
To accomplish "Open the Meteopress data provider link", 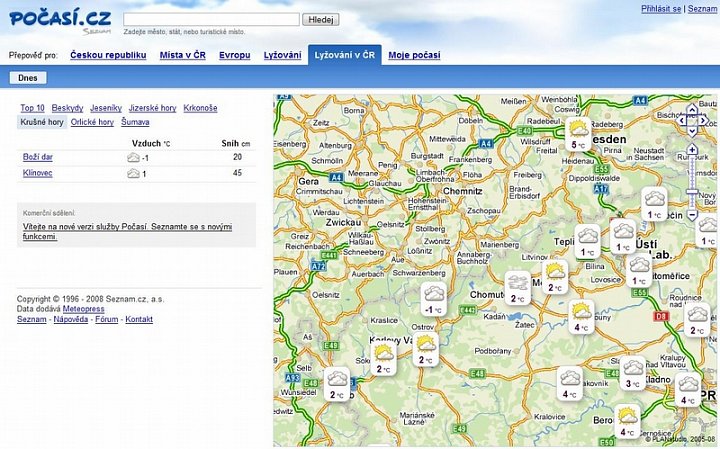I will click(84, 309).
